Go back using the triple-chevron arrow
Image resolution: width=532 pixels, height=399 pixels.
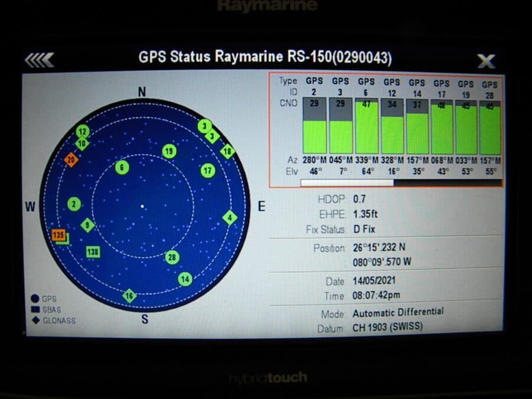[x=40, y=60]
